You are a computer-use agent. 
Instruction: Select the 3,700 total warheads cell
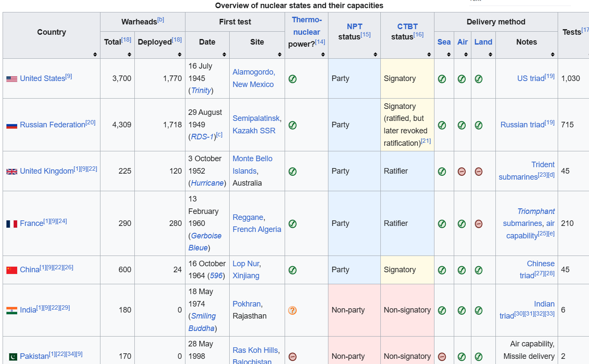[x=117, y=78]
